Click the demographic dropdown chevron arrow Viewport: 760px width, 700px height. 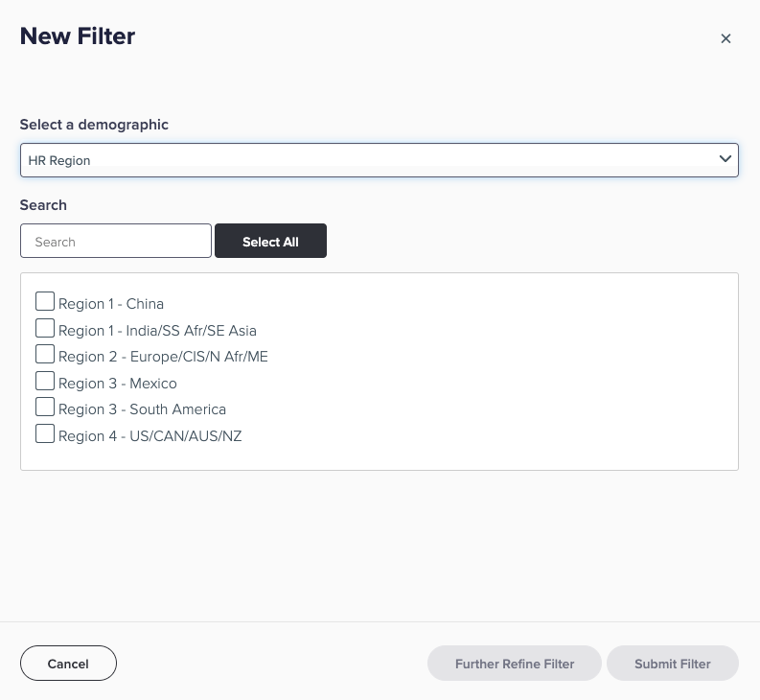tap(725, 159)
